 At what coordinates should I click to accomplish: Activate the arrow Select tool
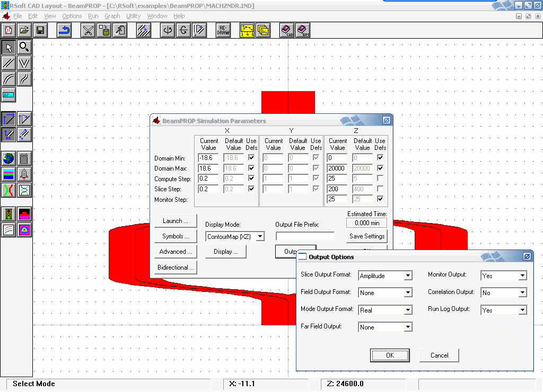tap(8, 47)
